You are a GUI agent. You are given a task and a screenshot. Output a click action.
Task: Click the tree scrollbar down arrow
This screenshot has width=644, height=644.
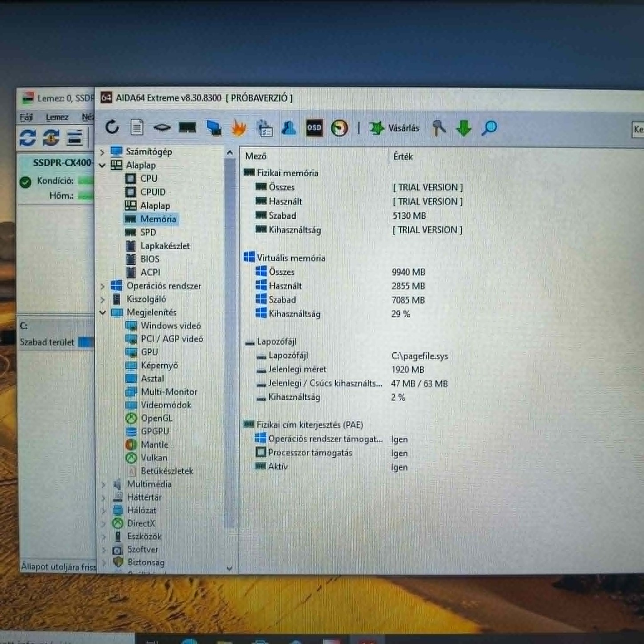click(x=229, y=568)
